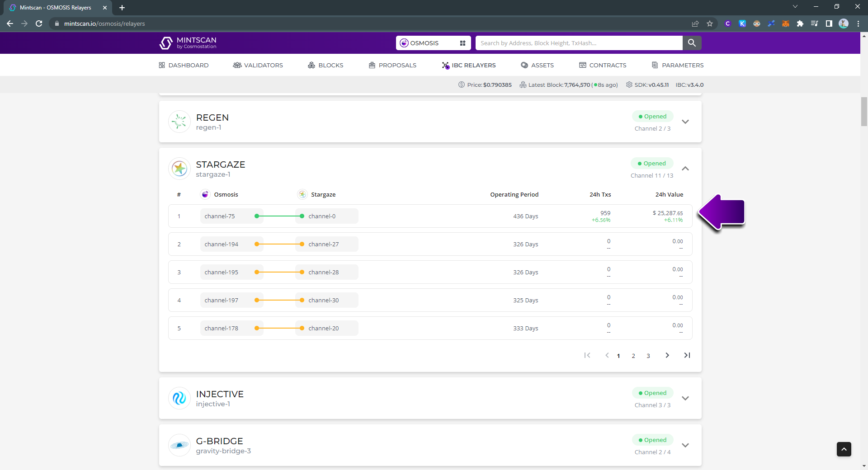
Task: Select channel-197 row
Action: (430, 300)
